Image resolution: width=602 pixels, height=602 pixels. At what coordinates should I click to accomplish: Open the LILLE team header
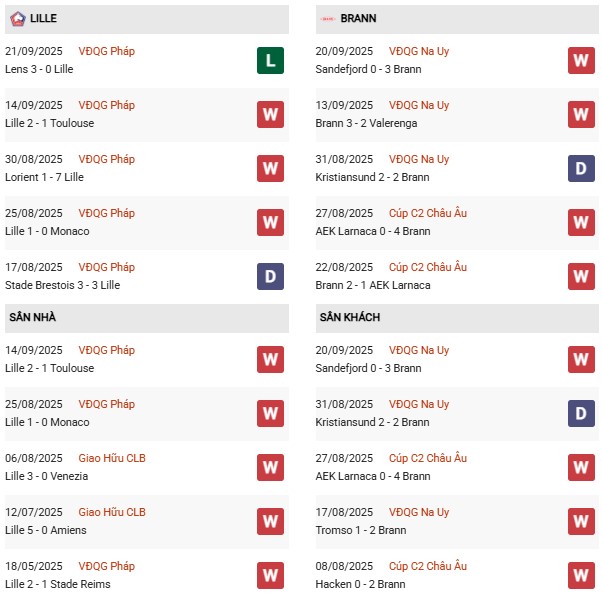click(x=147, y=19)
